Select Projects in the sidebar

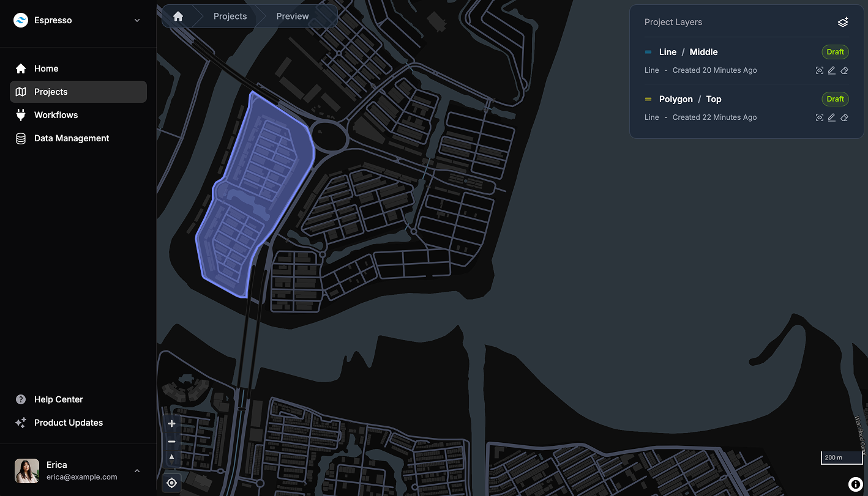(51, 91)
